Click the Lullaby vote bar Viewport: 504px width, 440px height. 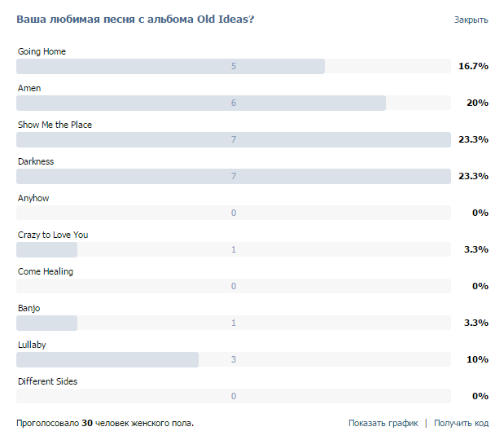[x=234, y=359]
